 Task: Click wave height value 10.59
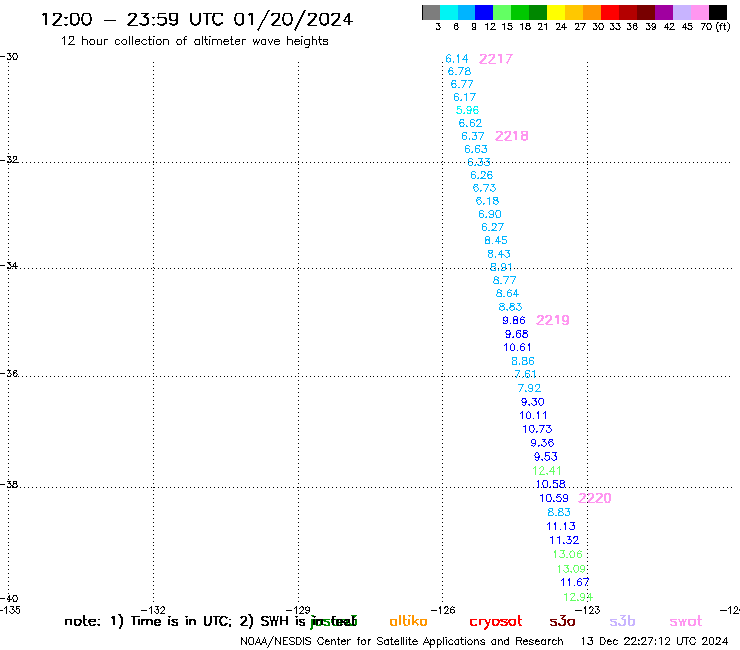coord(554,498)
